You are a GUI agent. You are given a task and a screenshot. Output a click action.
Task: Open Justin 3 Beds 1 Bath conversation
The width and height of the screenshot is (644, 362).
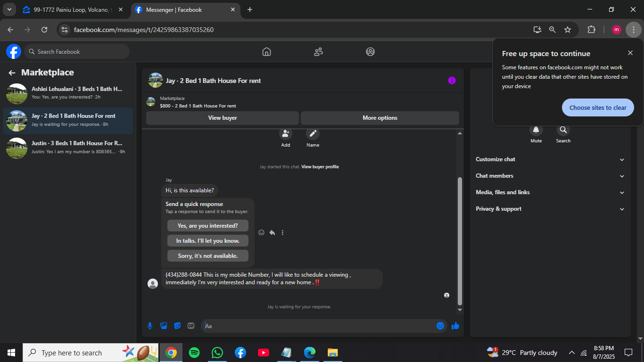pyautogui.click(x=68, y=148)
